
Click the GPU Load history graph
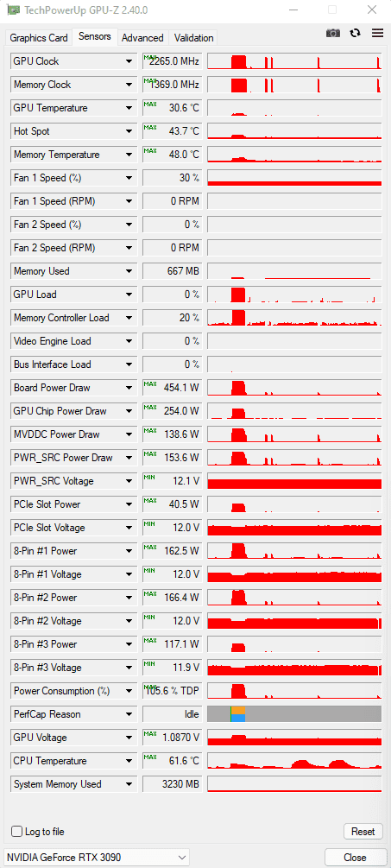pyautogui.click(x=294, y=295)
